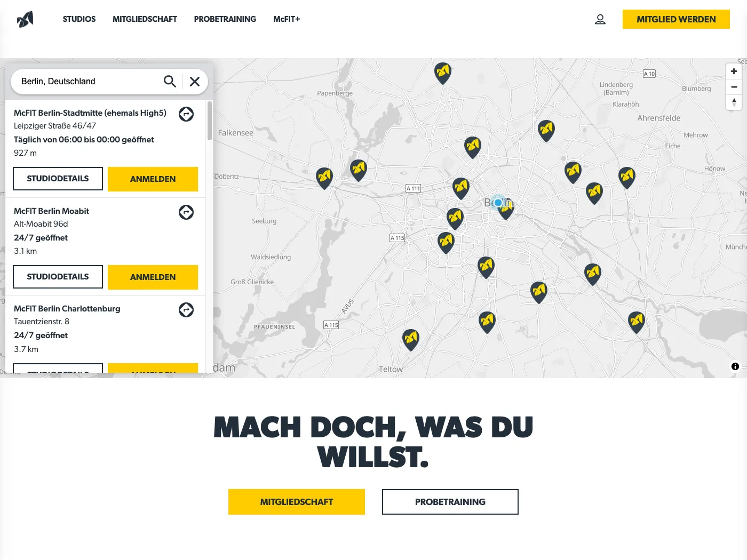The height and width of the screenshot is (560, 747).
Task: Click the compass control below the zoom buttons
Action: coord(734,102)
